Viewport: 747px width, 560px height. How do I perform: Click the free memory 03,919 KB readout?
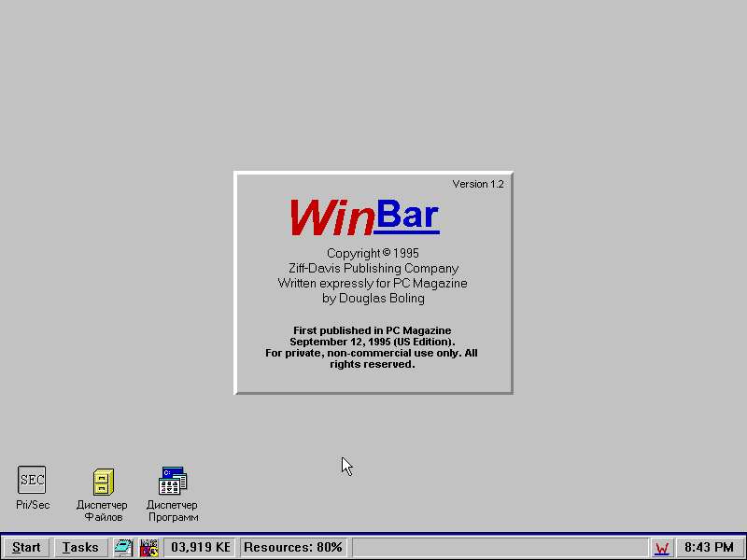(x=200, y=548)
